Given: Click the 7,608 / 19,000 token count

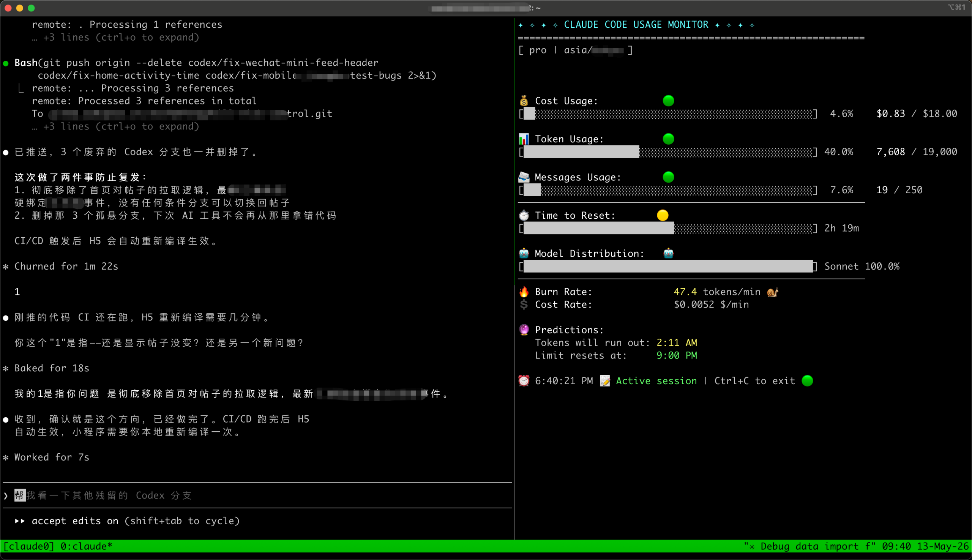Looking at the screenshot, I should click(917, 152).
